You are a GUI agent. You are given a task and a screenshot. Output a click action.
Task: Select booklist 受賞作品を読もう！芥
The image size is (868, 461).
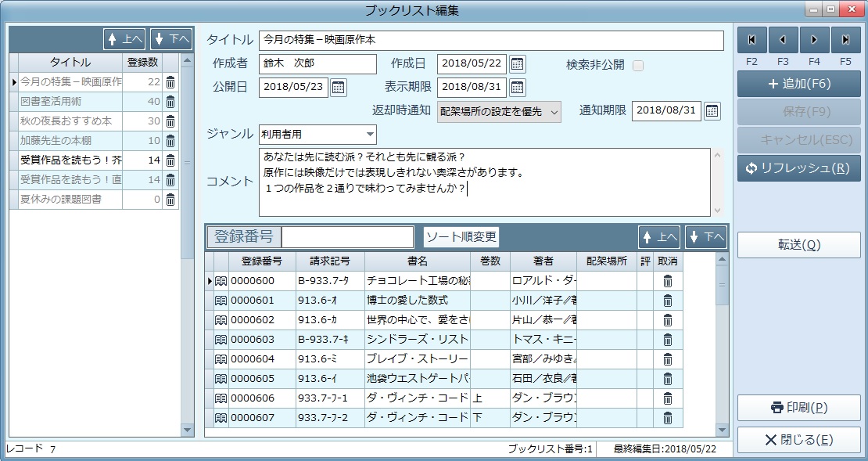pyautogui.click(x=70, y=160)
